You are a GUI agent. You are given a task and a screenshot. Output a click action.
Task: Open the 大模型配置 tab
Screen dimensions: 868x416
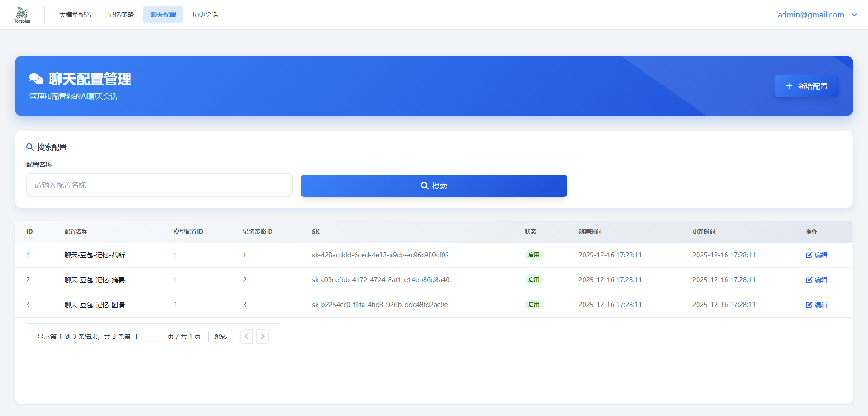point(75,15)
